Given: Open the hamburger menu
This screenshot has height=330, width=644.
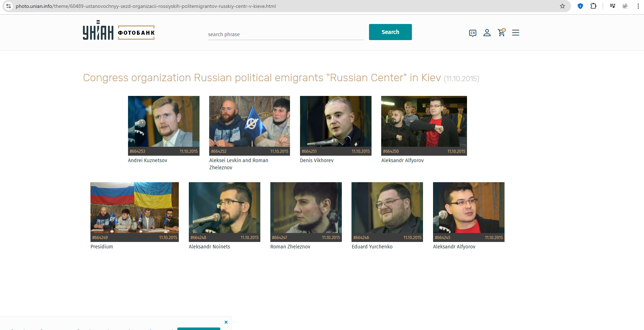Looking at the screenshot, I should [x=516, y=33].
